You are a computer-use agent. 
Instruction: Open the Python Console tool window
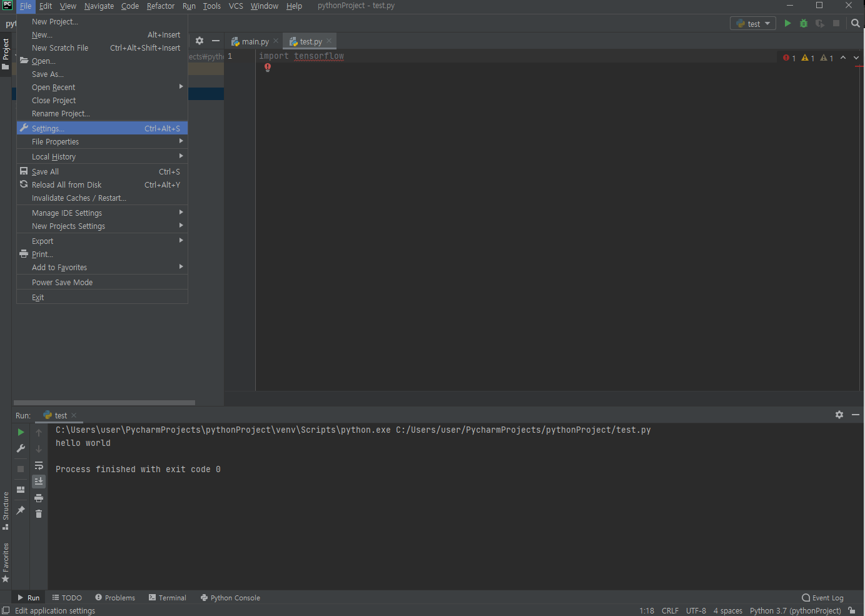[230, 598]
